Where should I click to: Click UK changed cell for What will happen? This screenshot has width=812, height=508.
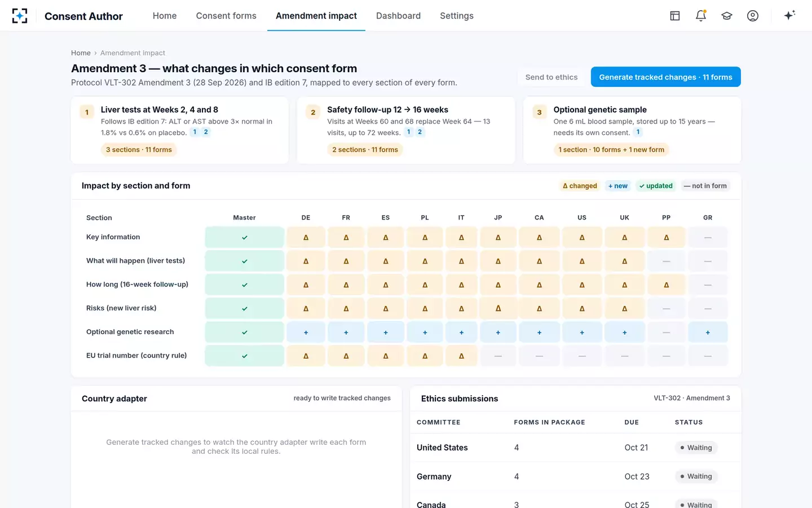[624, 261]
